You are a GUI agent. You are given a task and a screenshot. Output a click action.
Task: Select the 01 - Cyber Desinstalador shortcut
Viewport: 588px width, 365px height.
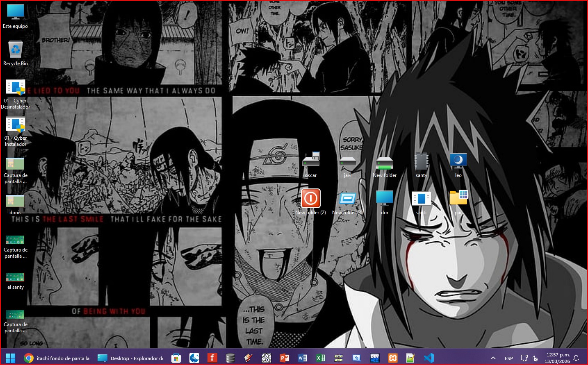pyautogui.click(x=16, y=88)
